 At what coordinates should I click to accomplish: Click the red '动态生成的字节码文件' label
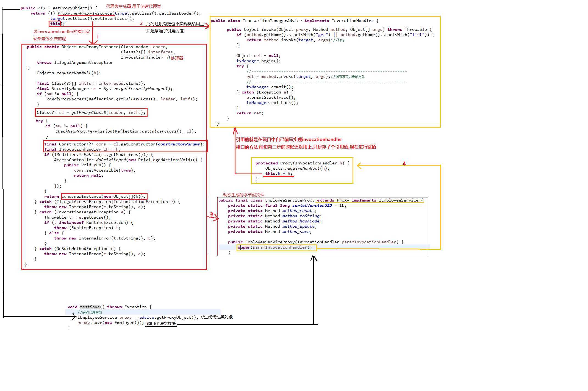click(243, 195)
